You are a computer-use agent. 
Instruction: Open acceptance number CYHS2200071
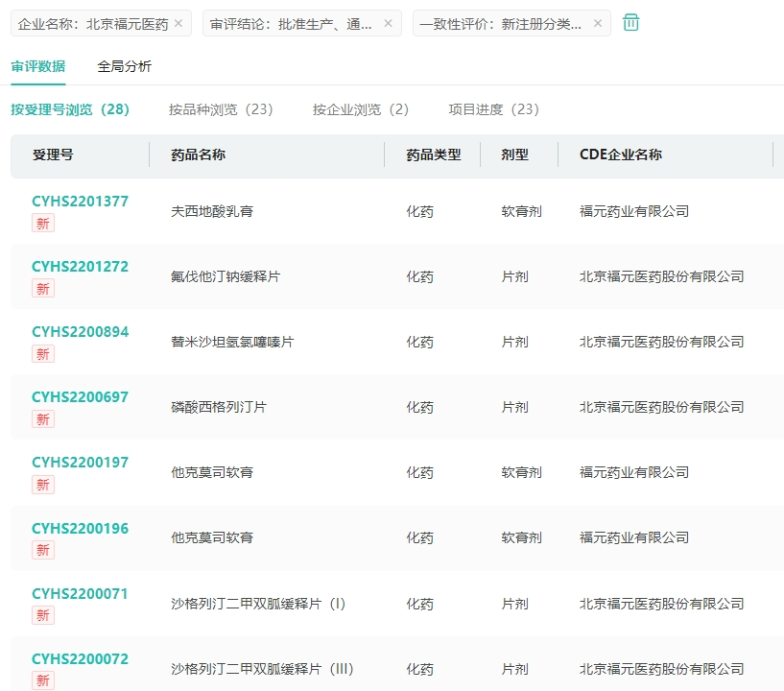pyautogui.click(x=80, y=593)
